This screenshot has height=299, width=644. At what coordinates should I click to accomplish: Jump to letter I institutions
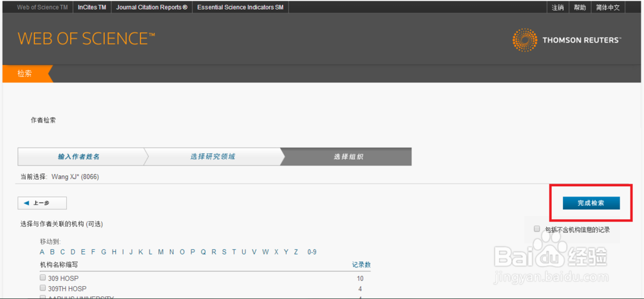tap(123, 252)
